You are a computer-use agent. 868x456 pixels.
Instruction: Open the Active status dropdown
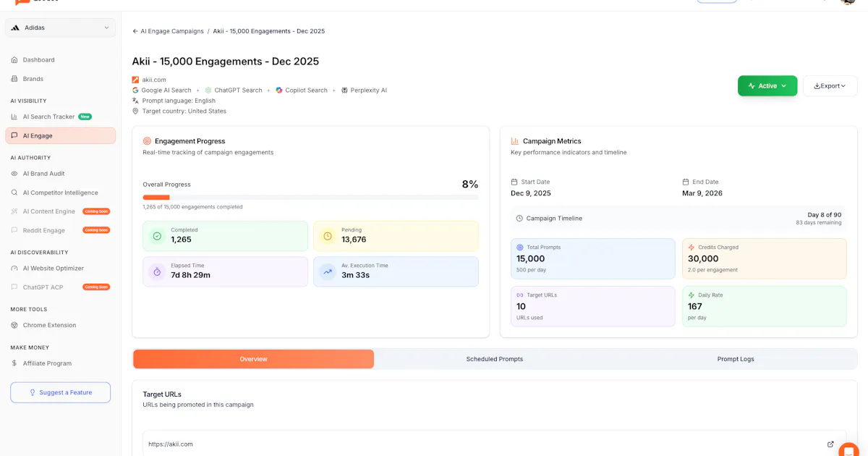[767, 85]
